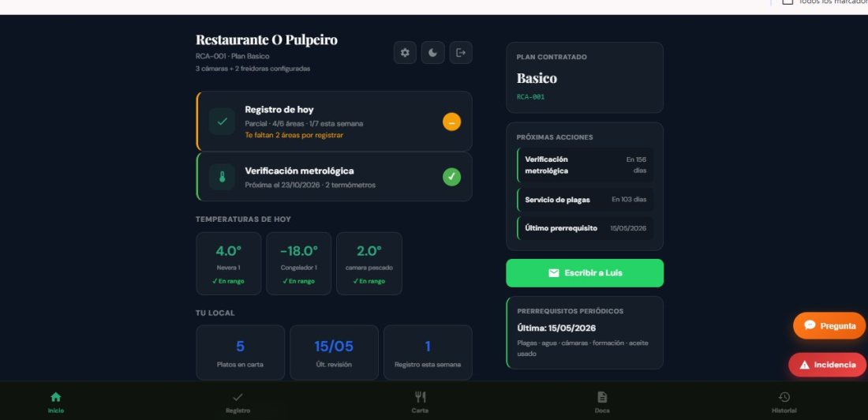Image resolution: width=868 pixels, height=420 pixels.
Task: Click the orange partial status indicator
Action: pos(451,122)
